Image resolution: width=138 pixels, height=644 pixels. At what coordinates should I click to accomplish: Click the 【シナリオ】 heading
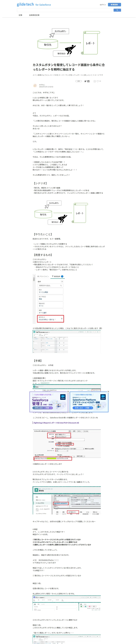click(x=40, y=183)
